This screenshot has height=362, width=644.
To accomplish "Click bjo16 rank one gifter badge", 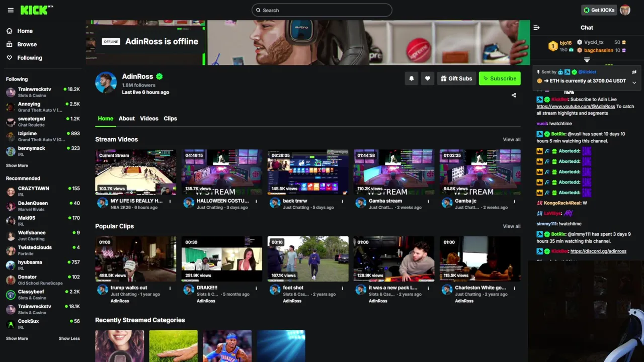I will click(x=552, y=46).
